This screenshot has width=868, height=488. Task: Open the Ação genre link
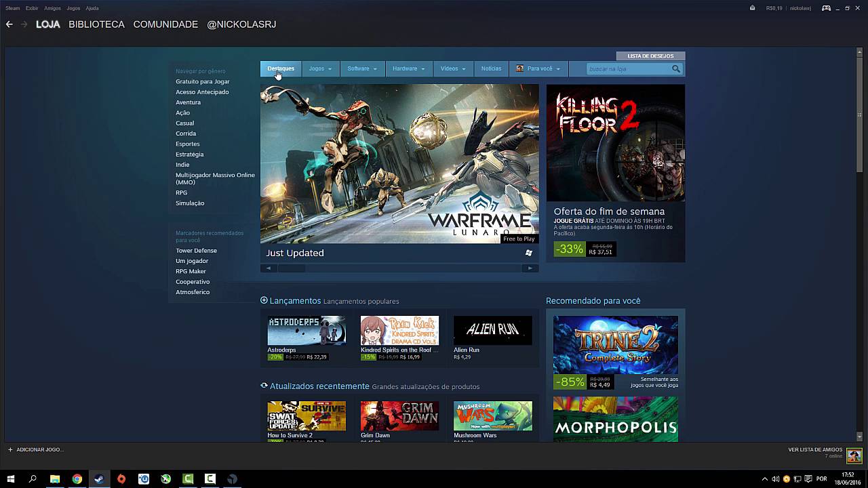click(182, 113)
